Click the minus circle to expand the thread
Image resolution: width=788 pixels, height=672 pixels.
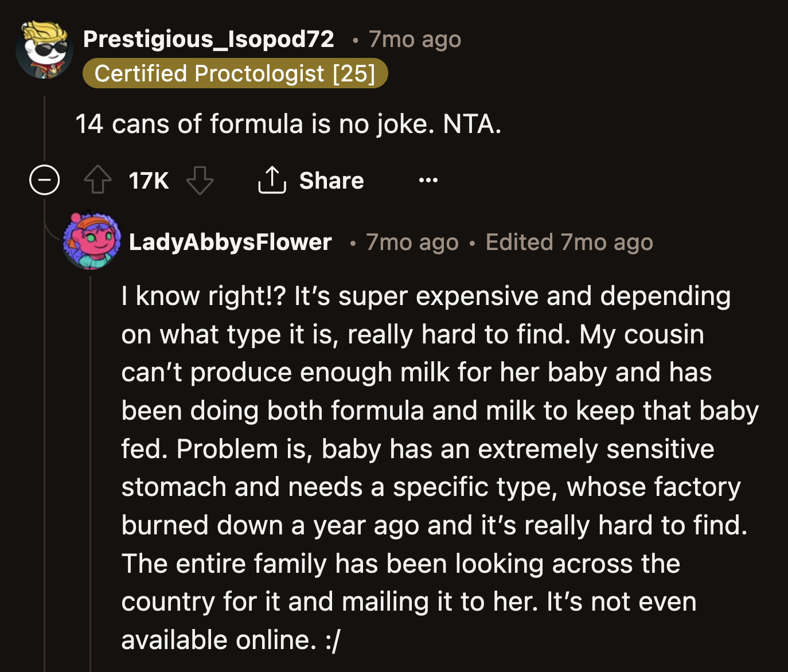click(x=44, y=179)
